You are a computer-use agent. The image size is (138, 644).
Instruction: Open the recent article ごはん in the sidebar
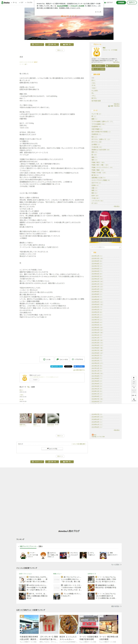(x=93, y=83)
